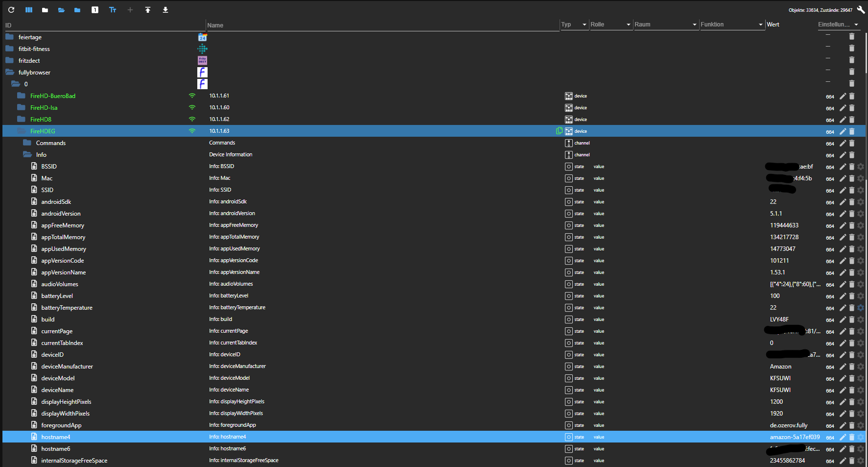Select the displayWidthPixels state row
Image resolution: width=868 pixels, height=467 pixels.
tap(434, 413)
